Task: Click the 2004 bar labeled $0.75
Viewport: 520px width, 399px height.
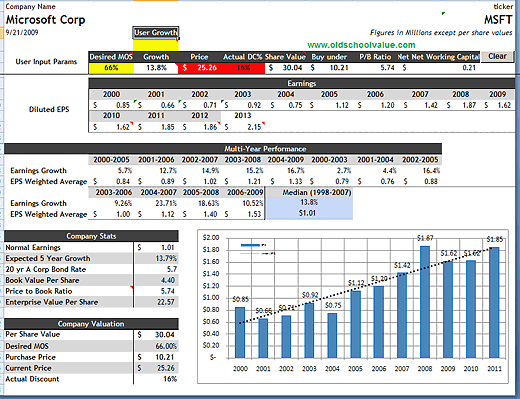Action: pos(332,336)
